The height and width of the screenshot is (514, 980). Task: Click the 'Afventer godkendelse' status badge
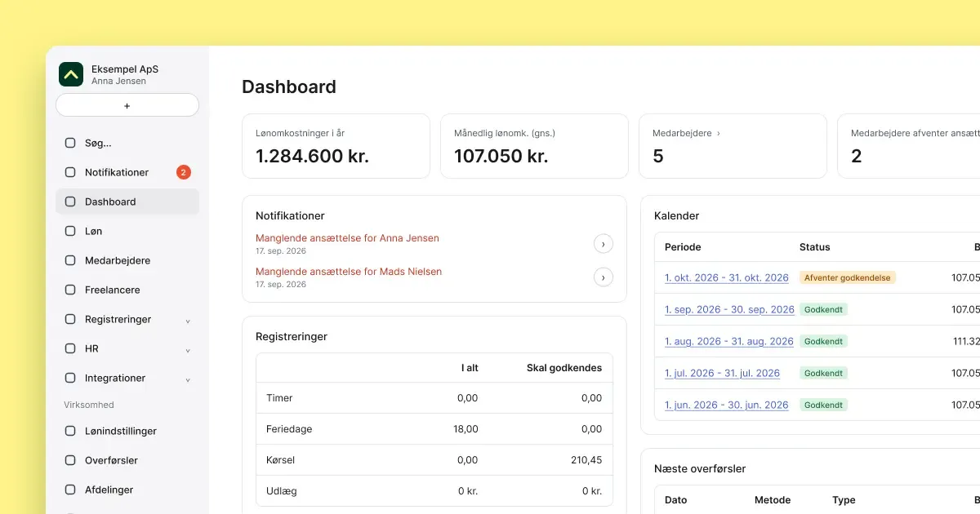coord(848,277)
